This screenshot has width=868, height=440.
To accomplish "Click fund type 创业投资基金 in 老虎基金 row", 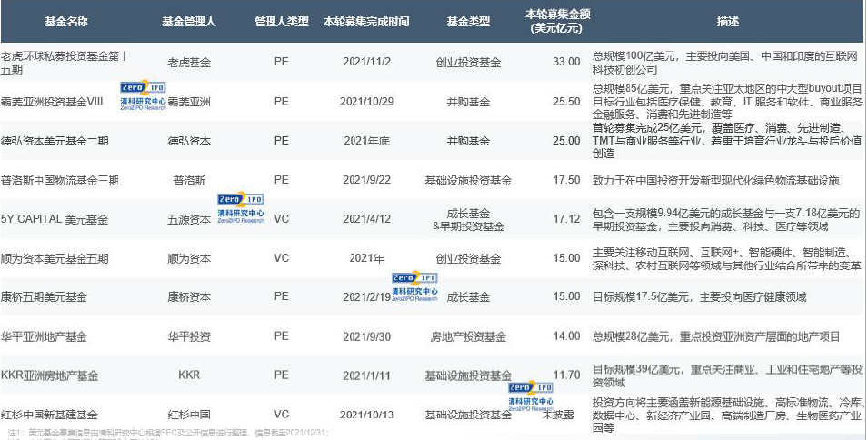I will pyautogui.click(x=468, y=63).
